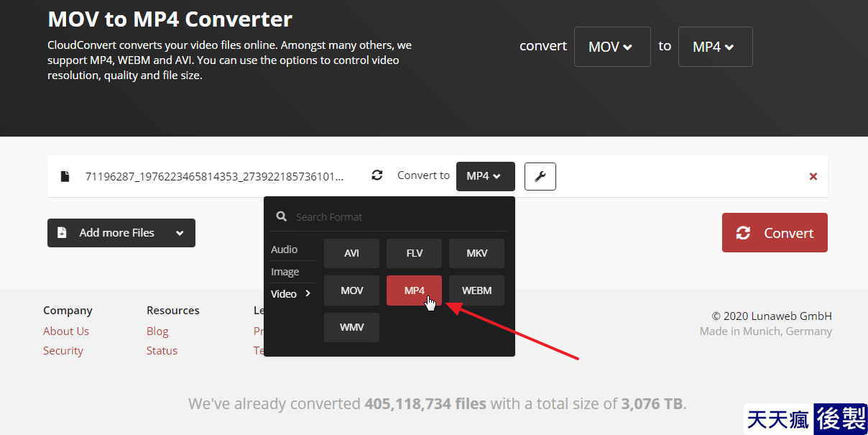Viewport: 868px width, 435px height.
Task: Click the © 2020 Lunaweb GmbH text
Action: [772, 316]
